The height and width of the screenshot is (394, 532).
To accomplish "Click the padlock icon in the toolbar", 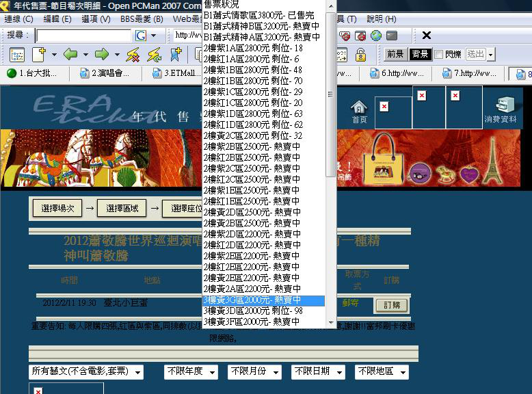I will click(x=360, y=55).
